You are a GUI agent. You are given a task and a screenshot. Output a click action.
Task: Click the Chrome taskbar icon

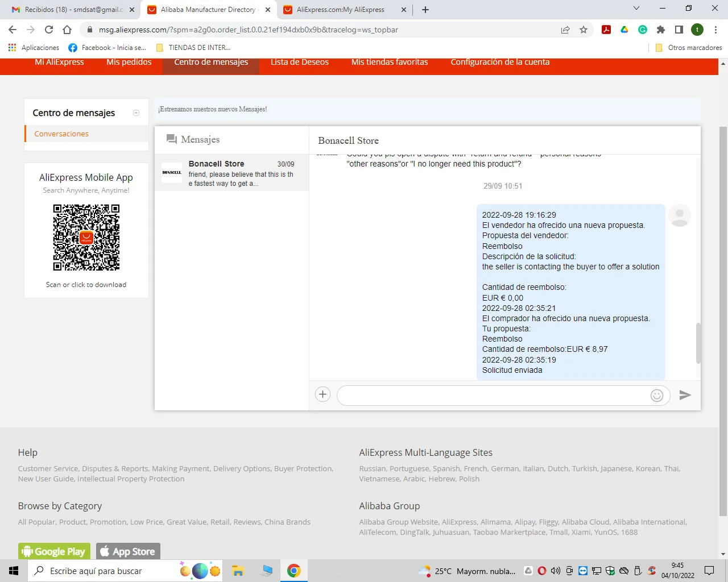point(293,571)
